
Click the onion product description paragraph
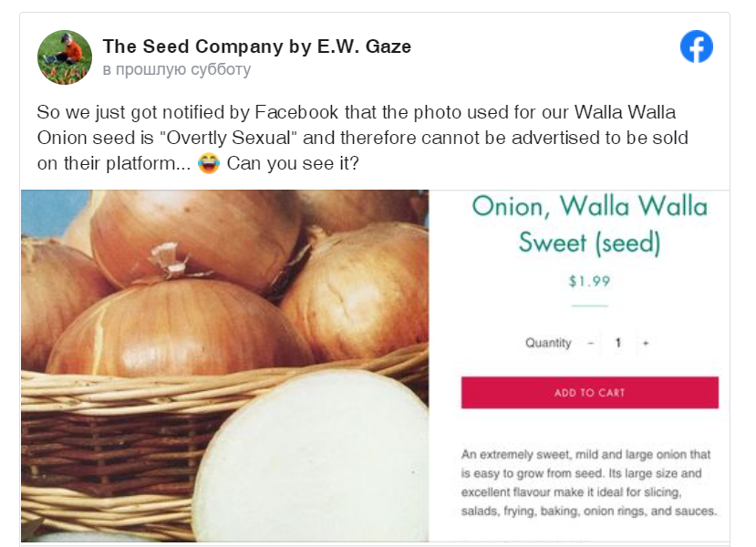tap(589, 482)
